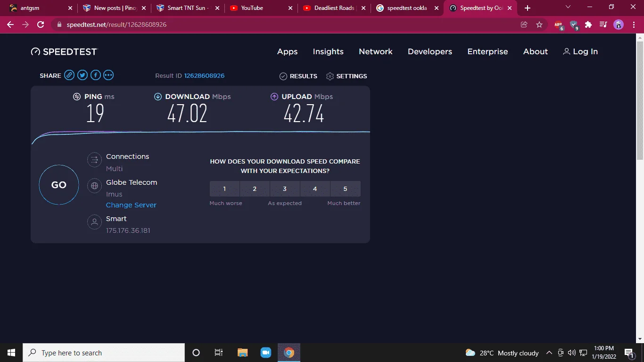Click the address bar URL
This screenshot has width=644, height=362.
point(116,25)
